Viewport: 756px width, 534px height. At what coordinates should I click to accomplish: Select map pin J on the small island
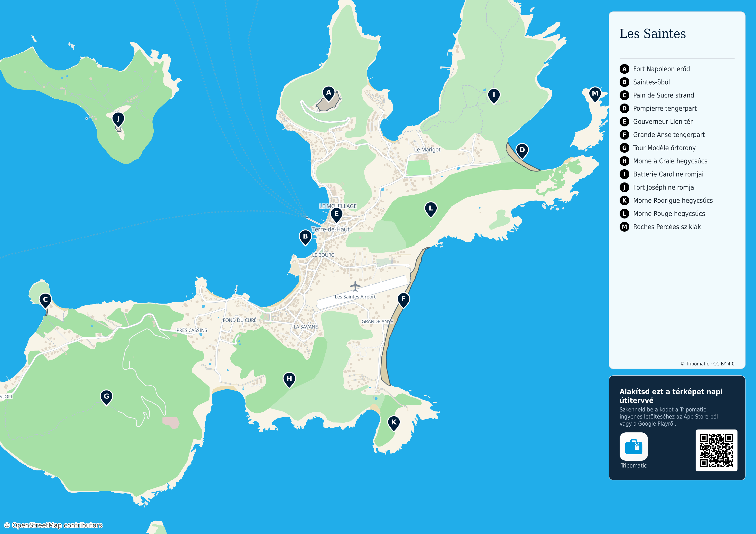pyautogui.click(x=118, y=120)
